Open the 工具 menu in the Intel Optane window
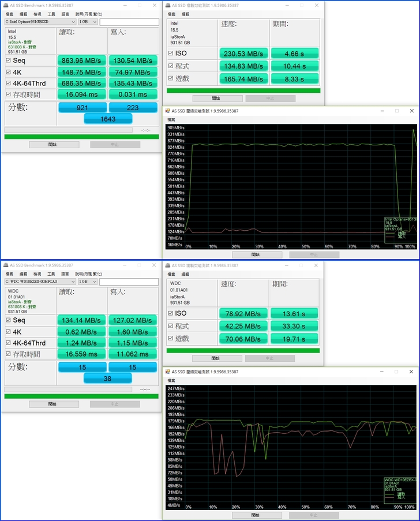The height and width of the screenshot is (521, 420). click(51, 14)
